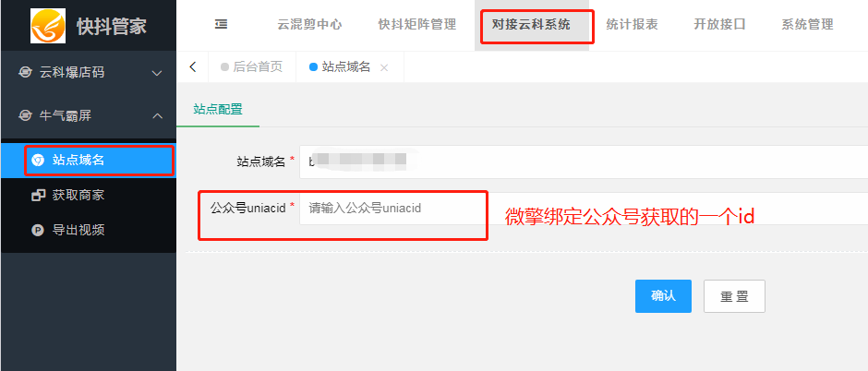
Task: Select the 统计报表 top menu
Action: (632, 24)
